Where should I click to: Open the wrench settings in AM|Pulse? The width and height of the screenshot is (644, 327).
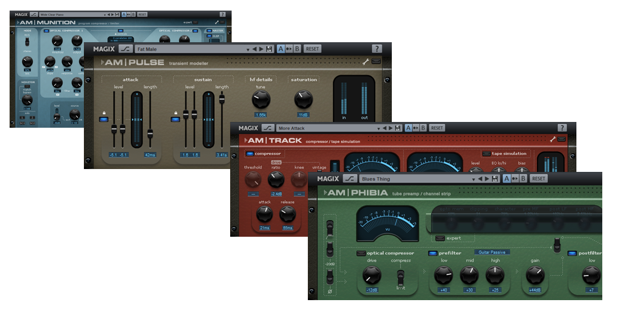[x=366, y=61]
